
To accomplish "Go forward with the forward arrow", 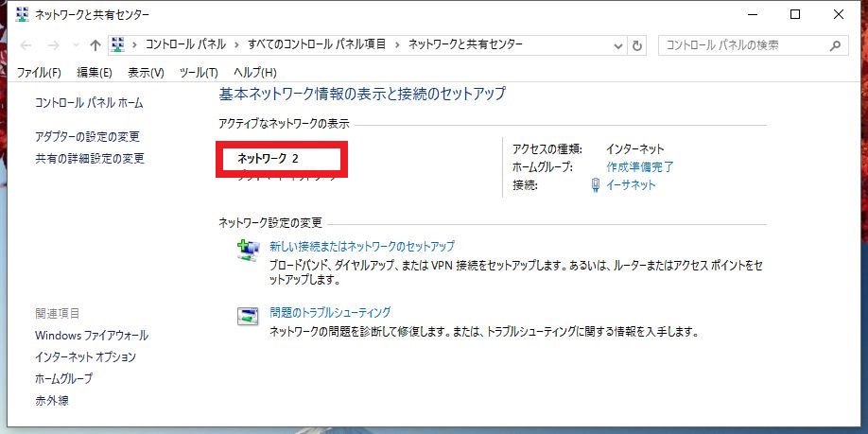I will click(x=53, y=45).
